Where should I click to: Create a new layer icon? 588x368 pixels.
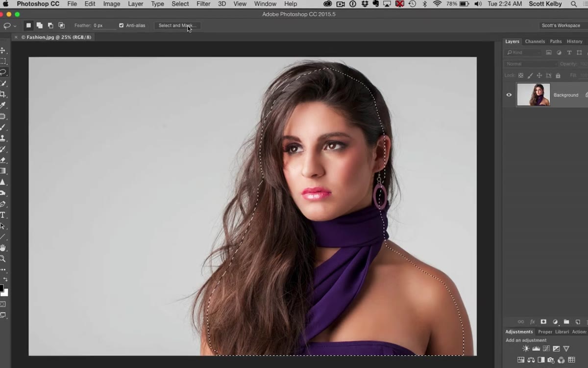tap(578, 322)
